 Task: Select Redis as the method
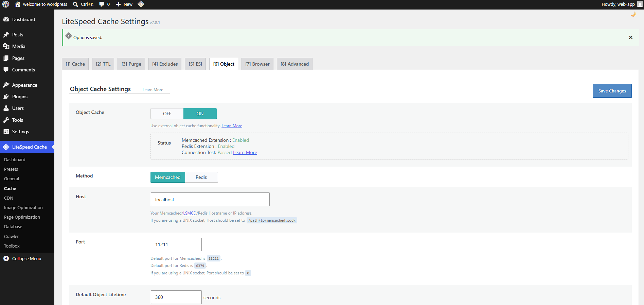coord(201,177)
